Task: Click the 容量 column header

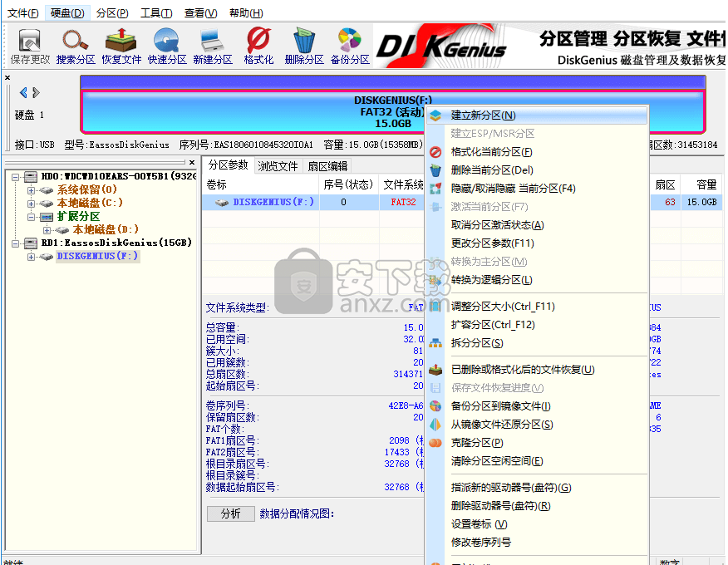Action: coord(702,184)
